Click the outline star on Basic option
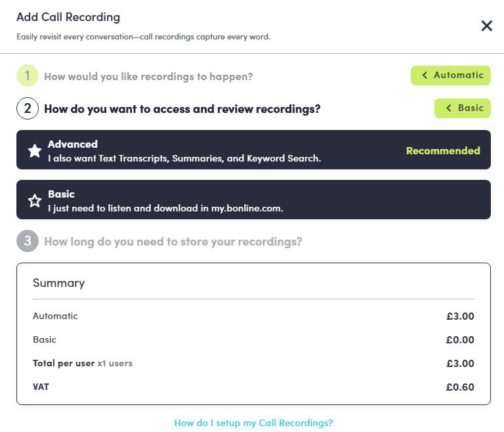This screenshot has width=504, height=432. pyautogui.click(x=35, y=201)
